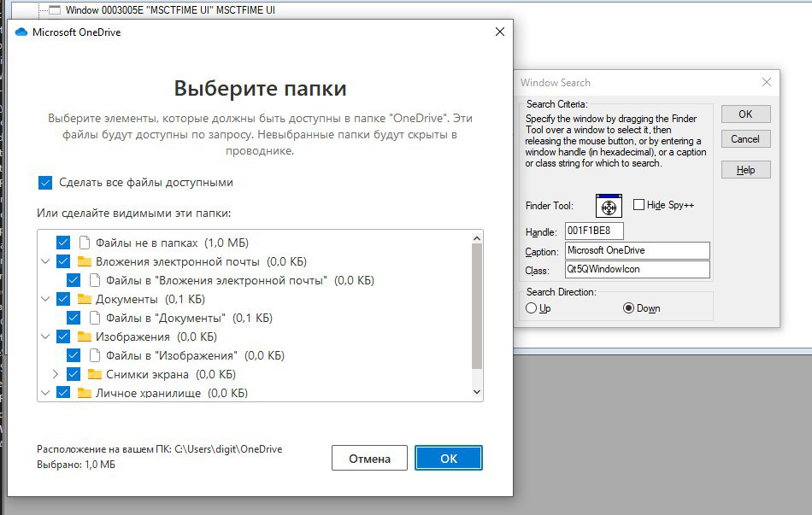Viewport: 812px width, 515px height.
Task: Click the Class field with Qt5QWindowIcon
Action: coord(637,269)
